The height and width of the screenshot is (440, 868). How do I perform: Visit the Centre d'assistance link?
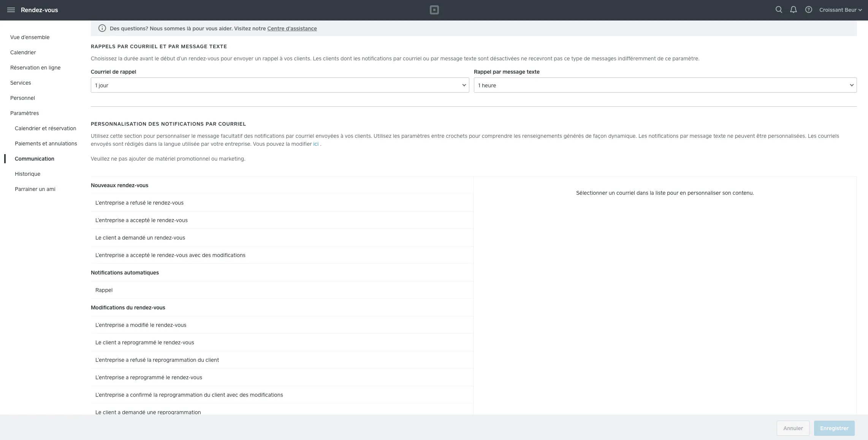click(292, 28)
